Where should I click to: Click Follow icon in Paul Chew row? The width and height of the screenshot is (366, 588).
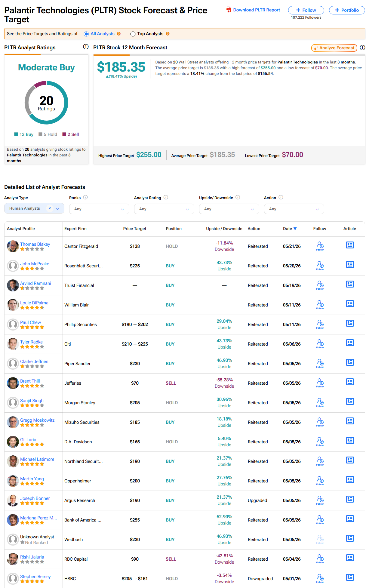coord(320,324)
